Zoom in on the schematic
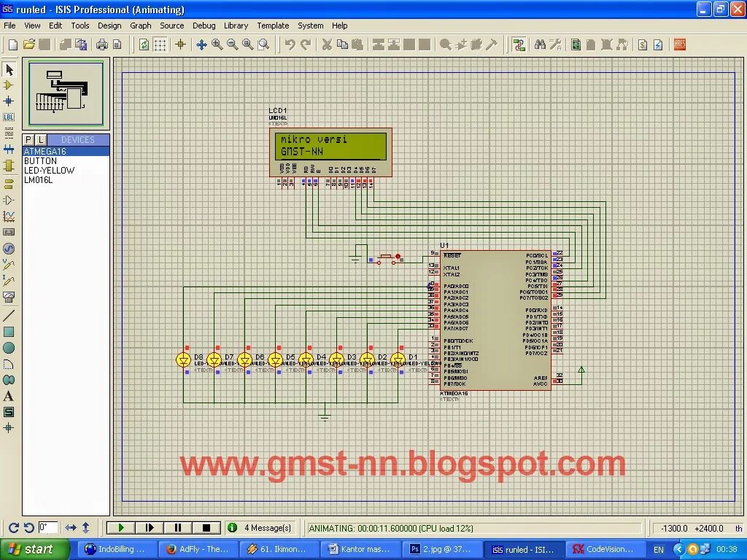This screenshot has height=560, width=747. (x=217, y=44)
